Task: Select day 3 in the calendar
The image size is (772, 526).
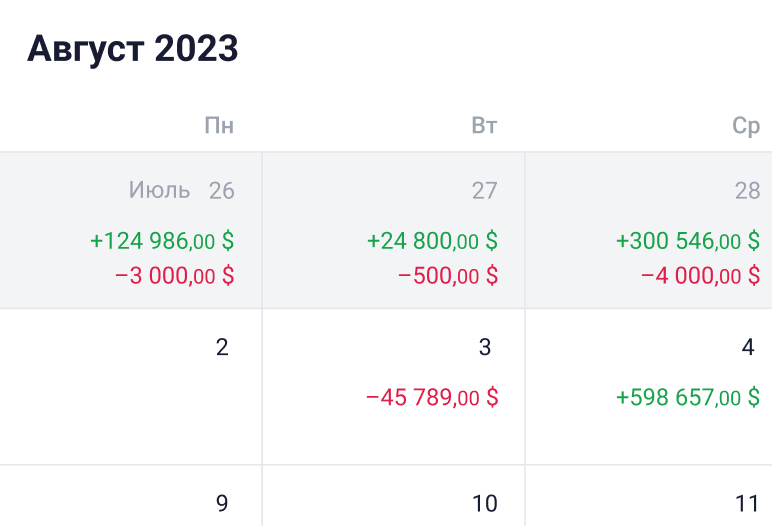Action: [485, 347]
